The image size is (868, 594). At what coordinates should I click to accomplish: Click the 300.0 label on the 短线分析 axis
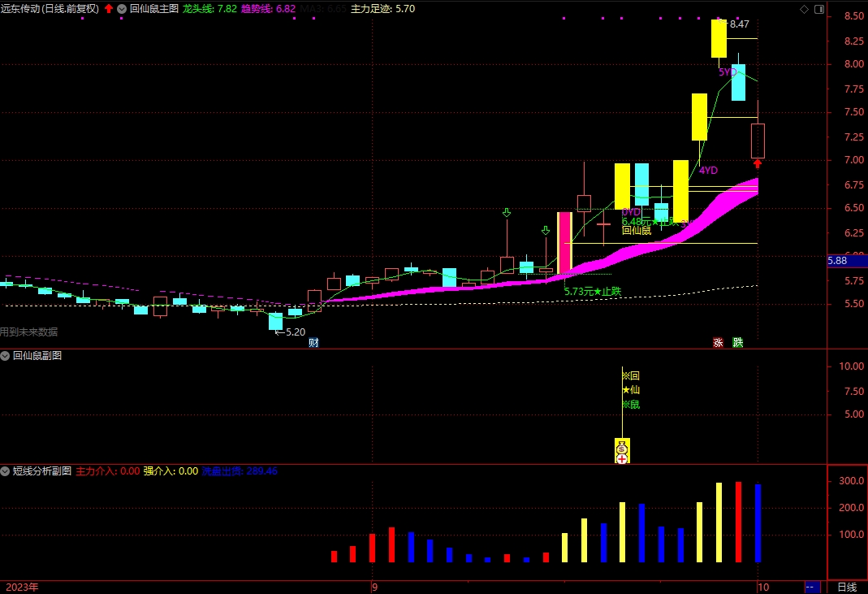852,481
